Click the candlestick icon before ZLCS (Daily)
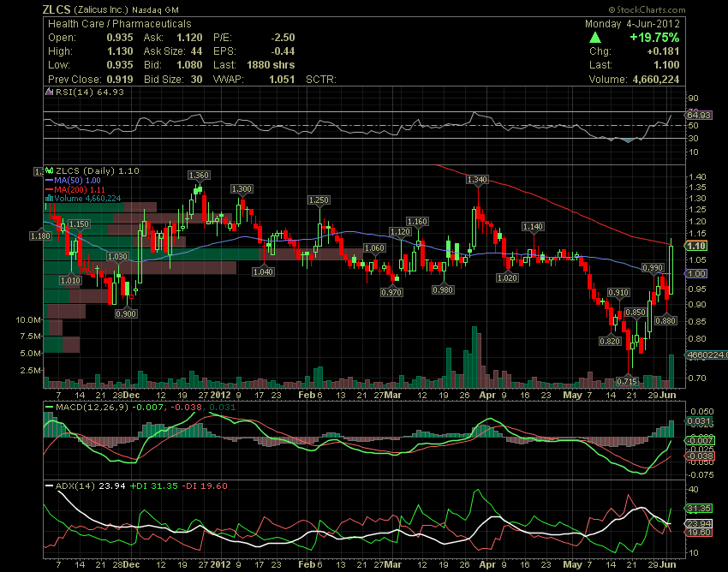The width and height of the screenshot is (728, 572). coord(50,171)
